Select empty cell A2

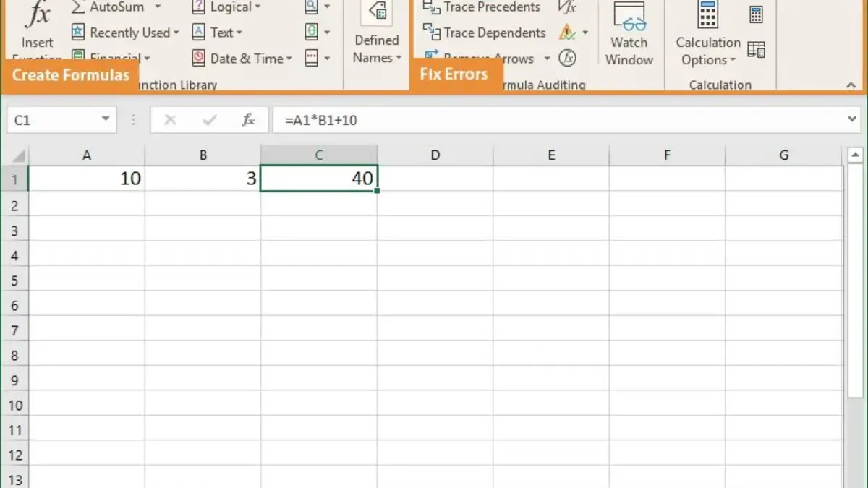[87, 205]
